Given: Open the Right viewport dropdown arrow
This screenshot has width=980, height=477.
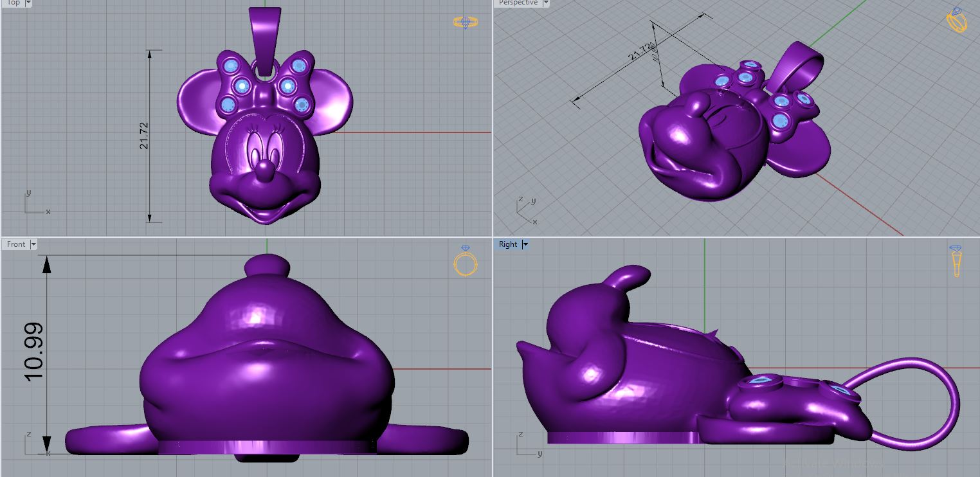Looking at the screenshot, I should pyautogui.click(x=525, y=244).
